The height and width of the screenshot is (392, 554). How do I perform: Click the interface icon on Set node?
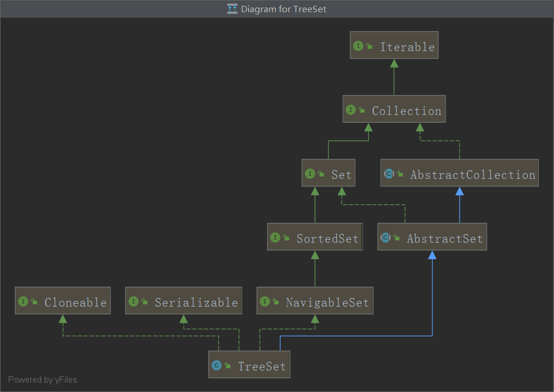click(310, 174)
